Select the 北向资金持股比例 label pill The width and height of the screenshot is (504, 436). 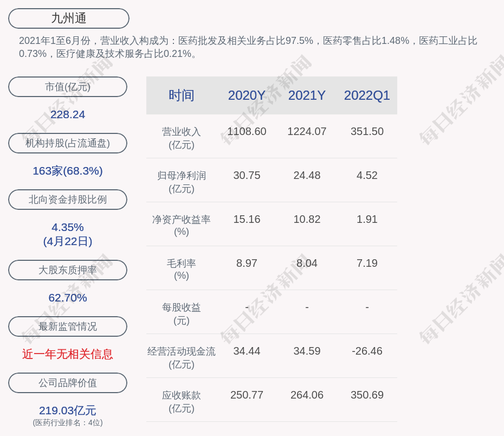click(68, 200)
